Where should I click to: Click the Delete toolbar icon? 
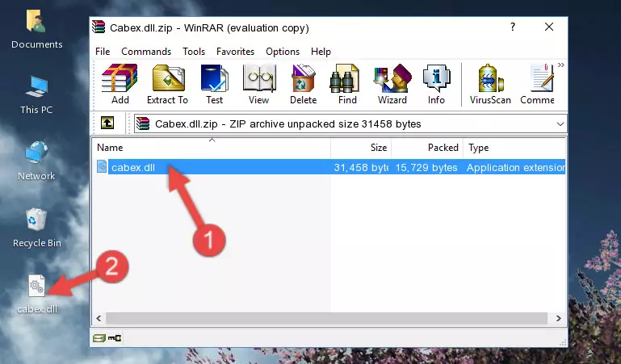303,84
